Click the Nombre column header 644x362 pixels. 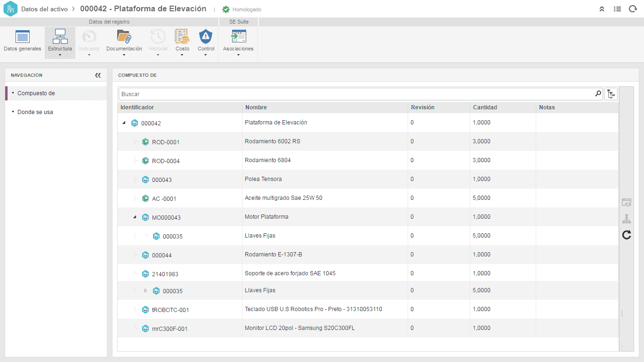click(325, 107)
